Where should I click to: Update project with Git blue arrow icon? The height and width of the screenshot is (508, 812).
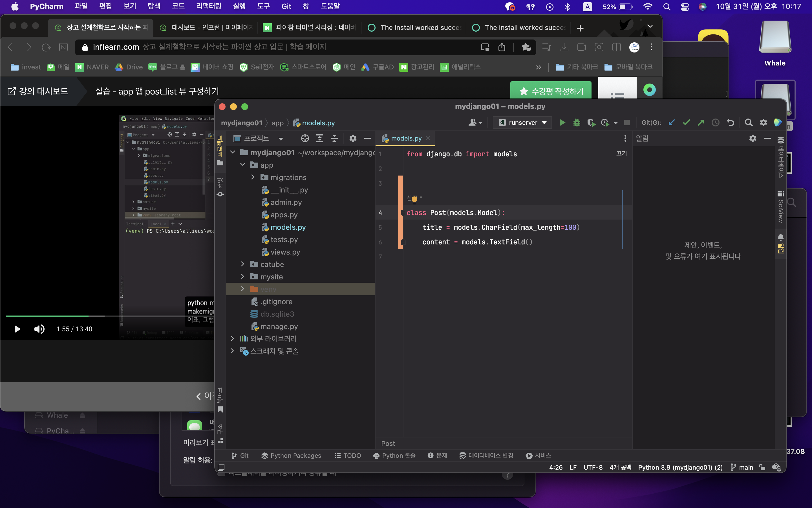pyautogui.click(x=672, y=123)
